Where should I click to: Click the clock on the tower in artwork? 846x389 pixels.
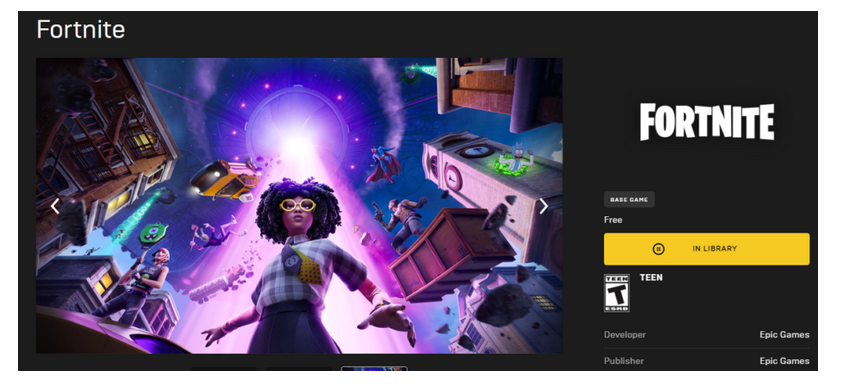pyautogui.click(x=452, y=177)
